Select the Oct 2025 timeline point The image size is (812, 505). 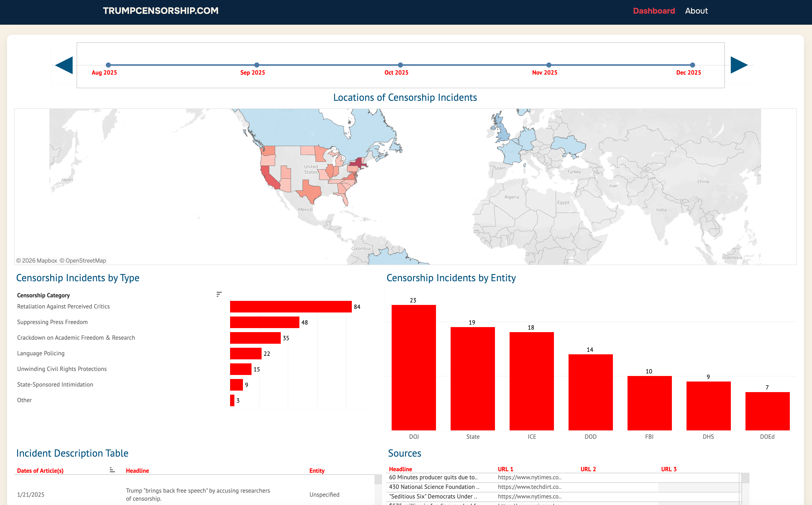coord(400,65)
